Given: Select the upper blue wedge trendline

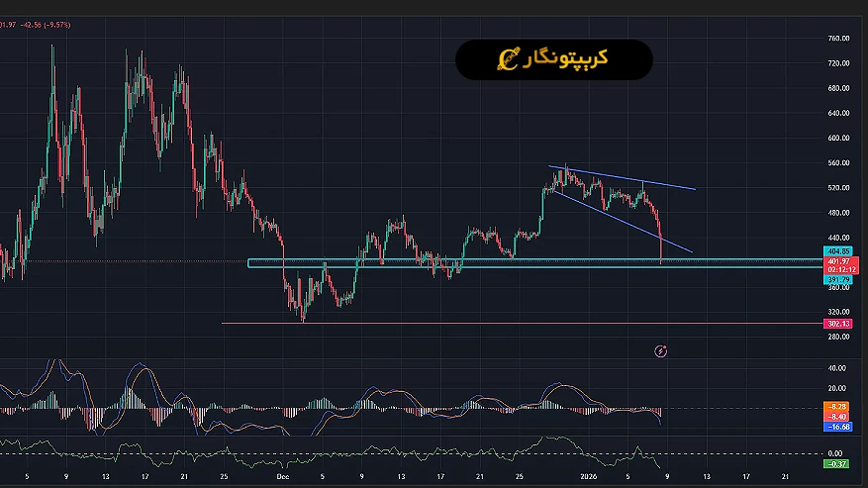Looking at the screenshot, I should pyautogui.click(x=633, y=179).
